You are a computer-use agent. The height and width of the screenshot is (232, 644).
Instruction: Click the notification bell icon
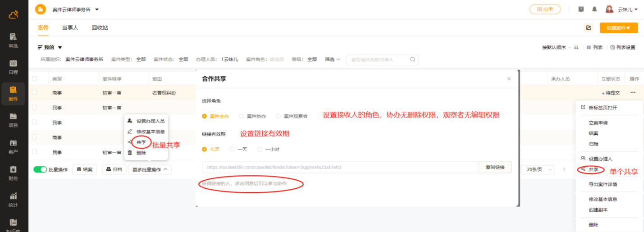point(594,9)
